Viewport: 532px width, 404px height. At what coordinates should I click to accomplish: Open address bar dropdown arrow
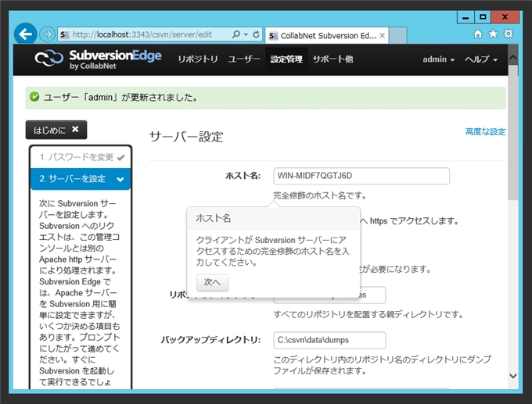(246, 34)
